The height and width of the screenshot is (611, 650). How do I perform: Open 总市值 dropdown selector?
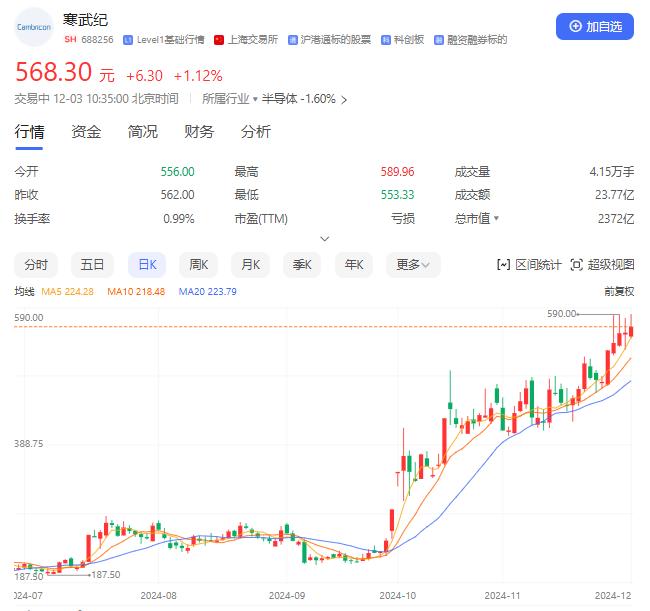click(x=476, y=218)
